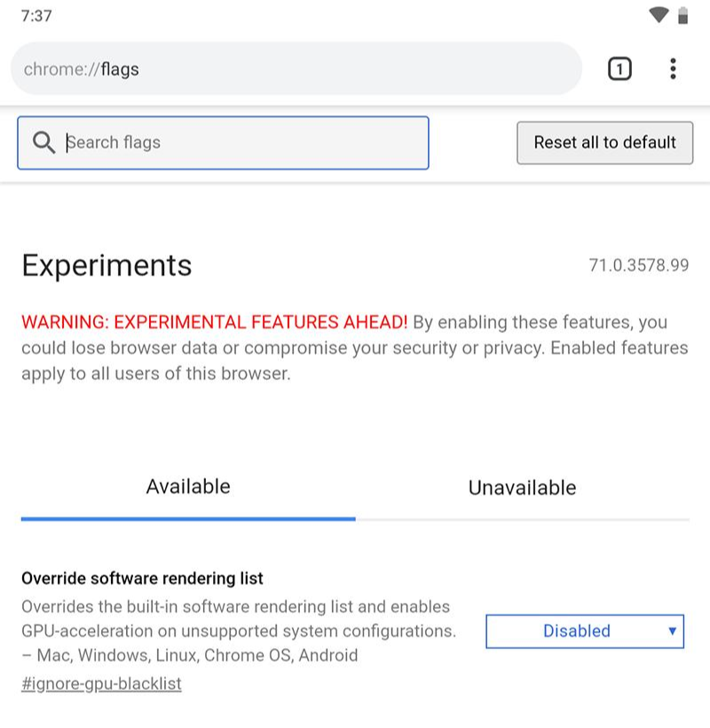Open Chrome's three-dot overflow menu
This screenshot has width=710, height=728.
click(x=673, y=69)
